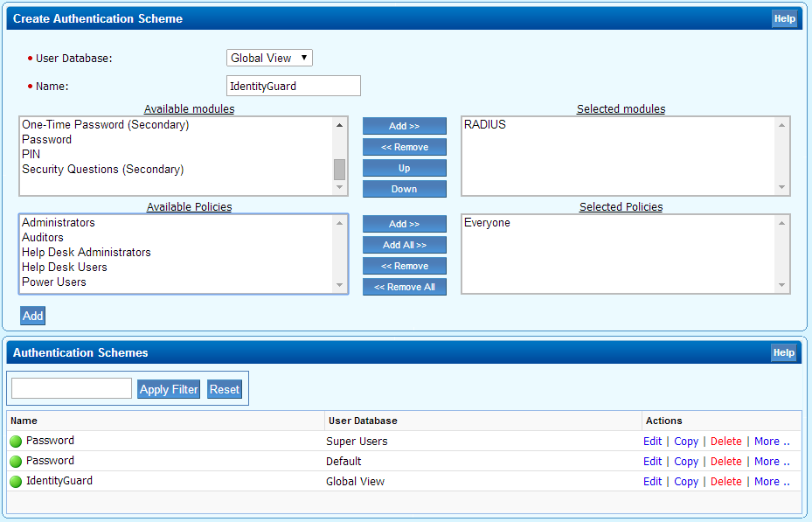Click Add >> beside Available Policies

pyautogui.click(x=405, y=224)
